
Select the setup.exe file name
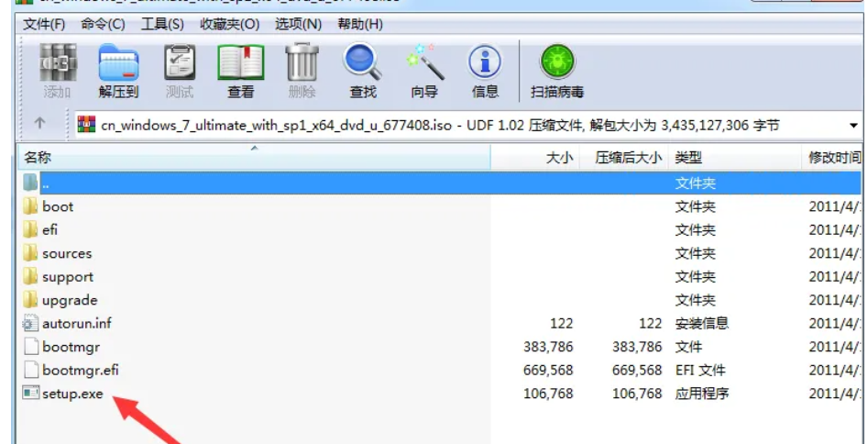click(72, 394)
